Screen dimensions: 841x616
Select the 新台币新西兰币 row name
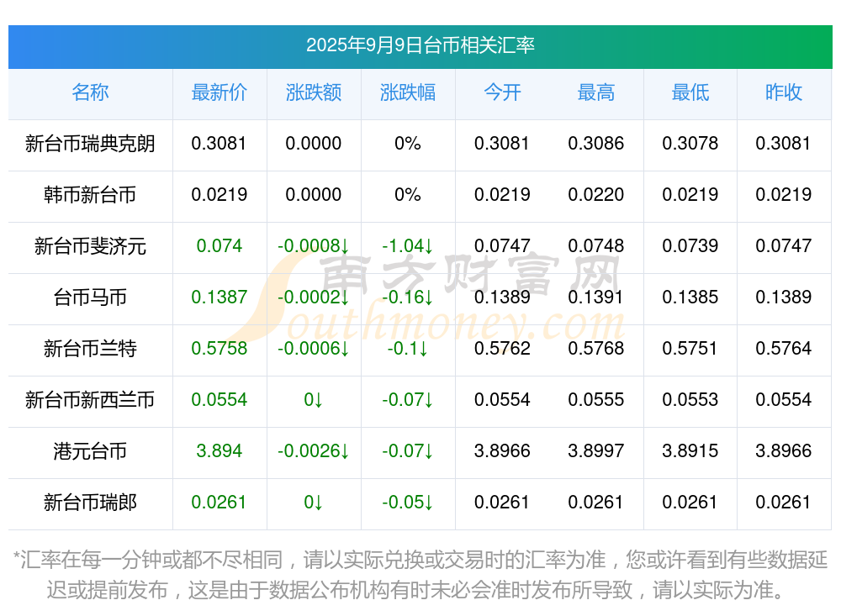(x=90, y=400)
